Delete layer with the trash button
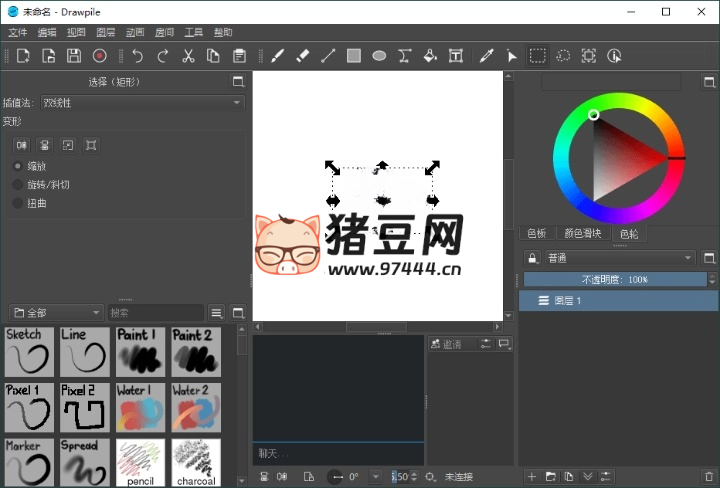The height and width of the screenshot is (488, 720). click(709, 477)
